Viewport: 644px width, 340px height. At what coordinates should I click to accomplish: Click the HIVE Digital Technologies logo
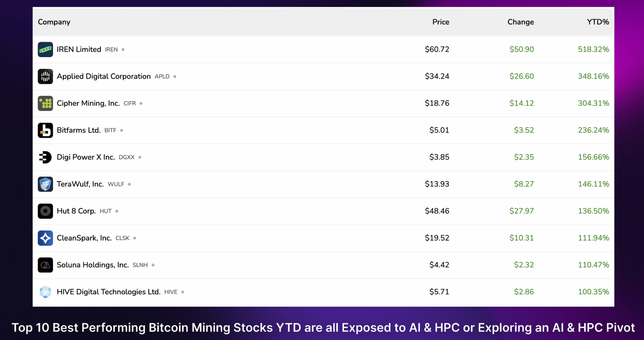(x=45, y=292)
